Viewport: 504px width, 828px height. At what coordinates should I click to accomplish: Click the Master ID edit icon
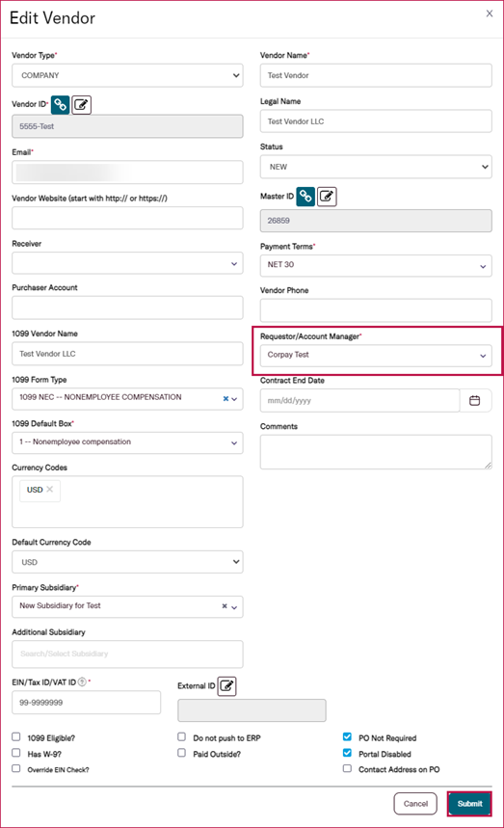(x=327, y=197)
